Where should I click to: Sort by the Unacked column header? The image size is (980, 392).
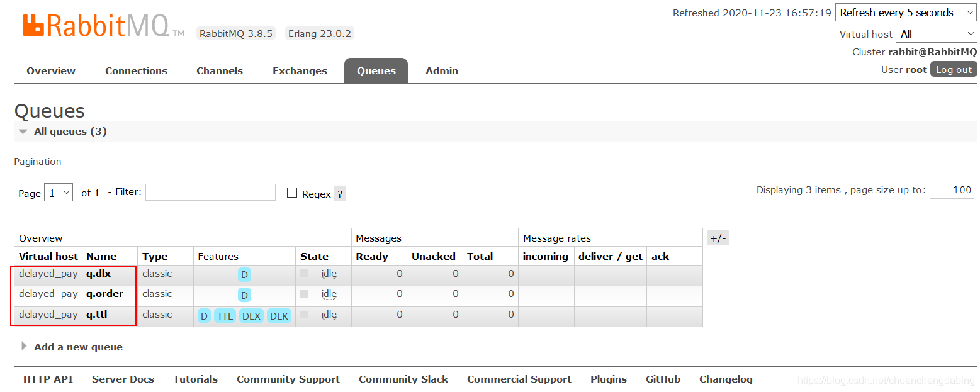434,257
